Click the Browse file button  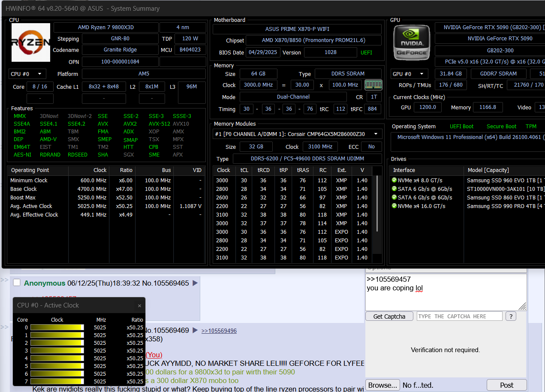click(382, 385)
